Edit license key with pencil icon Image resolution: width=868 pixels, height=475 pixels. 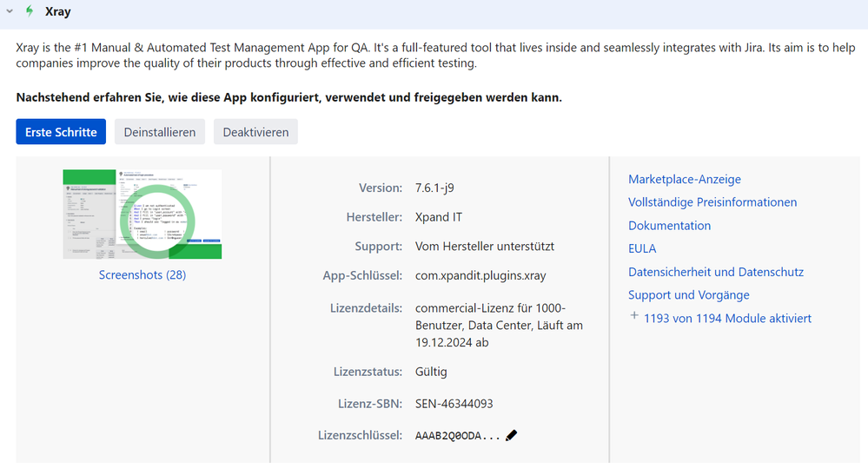click(512, 435)
